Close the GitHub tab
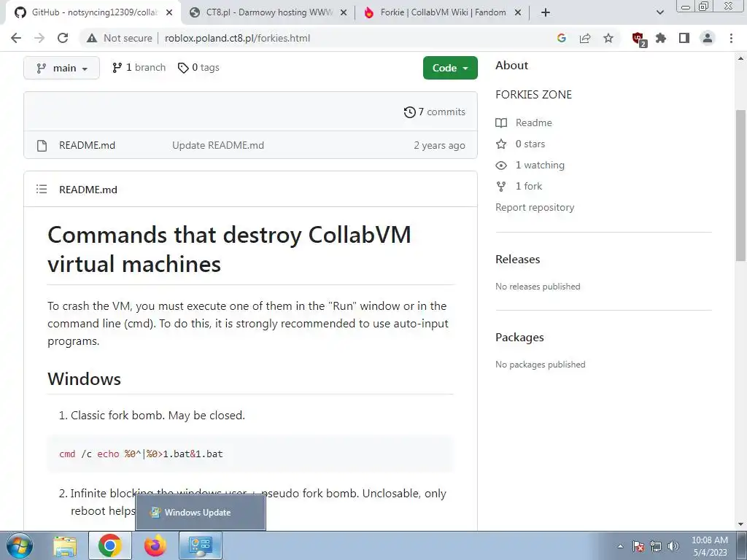Viewport: 747px width, 560px height. tap(169, 13)
